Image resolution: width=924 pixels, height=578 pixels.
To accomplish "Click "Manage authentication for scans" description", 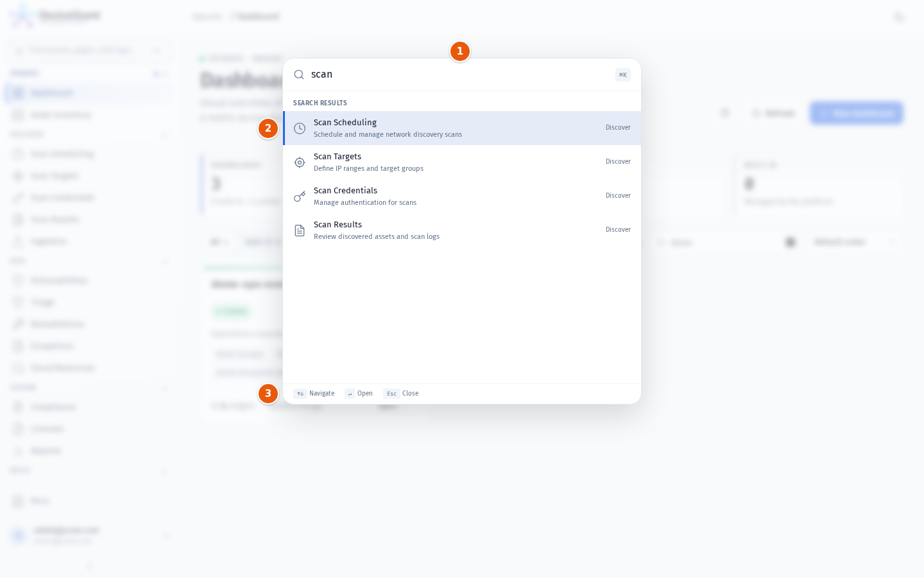I will click(365, 203).
